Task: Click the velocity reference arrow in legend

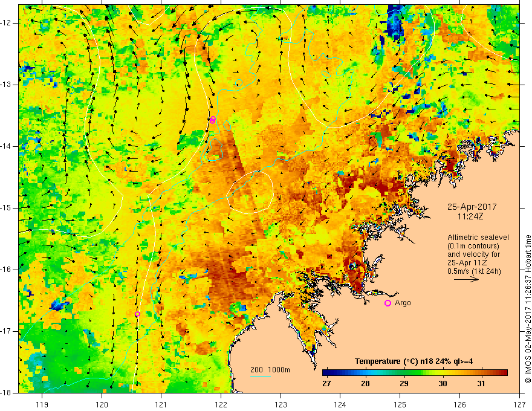Action: [466, 279]
